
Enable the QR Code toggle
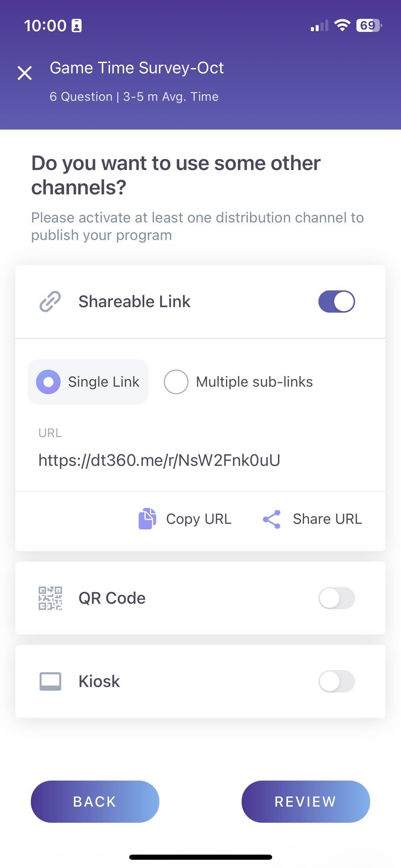coord(337,598)
